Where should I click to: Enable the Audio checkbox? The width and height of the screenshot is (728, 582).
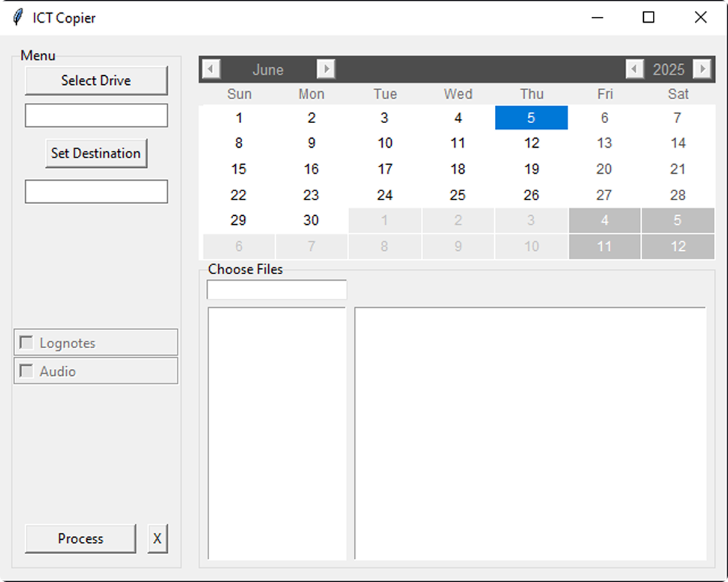point(26,371)
